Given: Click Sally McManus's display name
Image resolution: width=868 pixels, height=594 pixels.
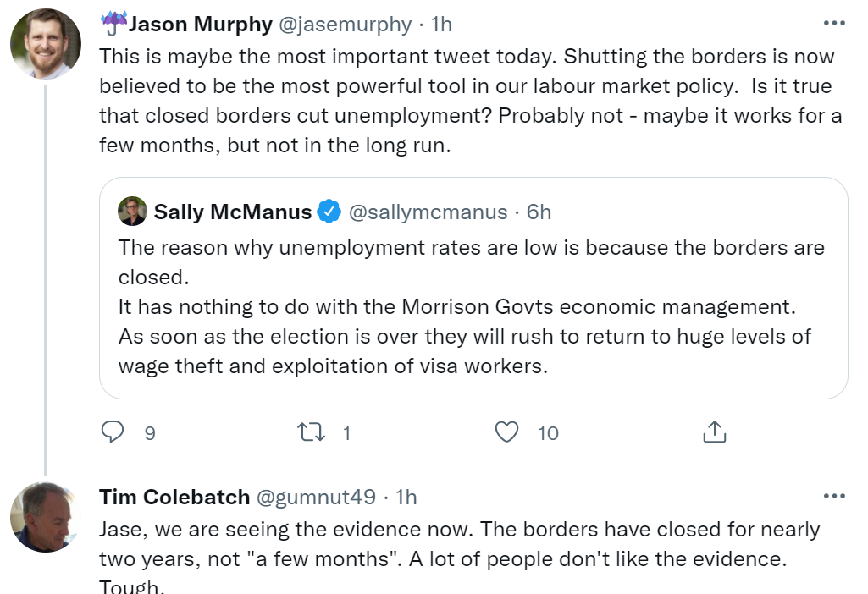Looking at the screenshot, I should pos(233,212).
